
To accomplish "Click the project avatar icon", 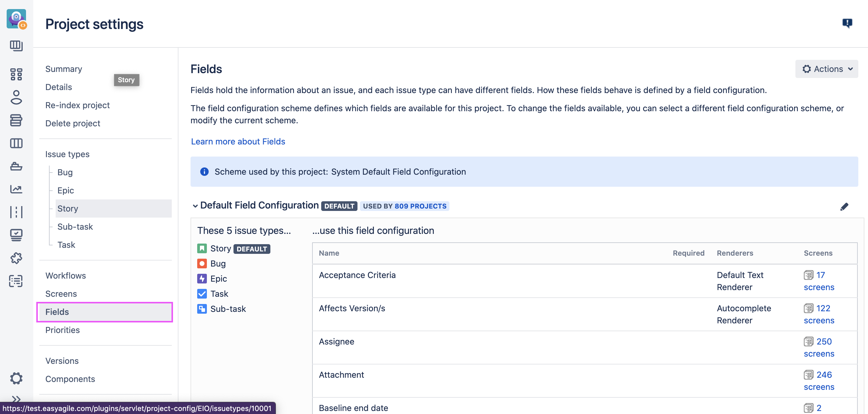I will (x=16, y=19).
